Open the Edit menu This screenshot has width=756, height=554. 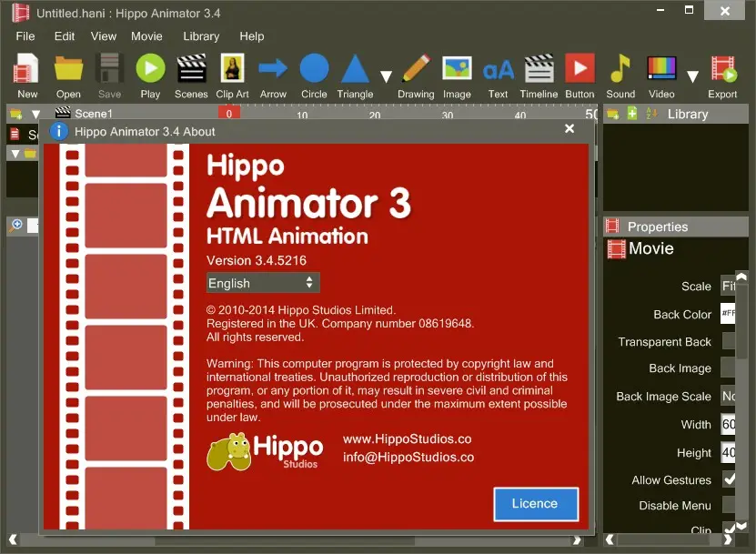[x=65, y=36]
